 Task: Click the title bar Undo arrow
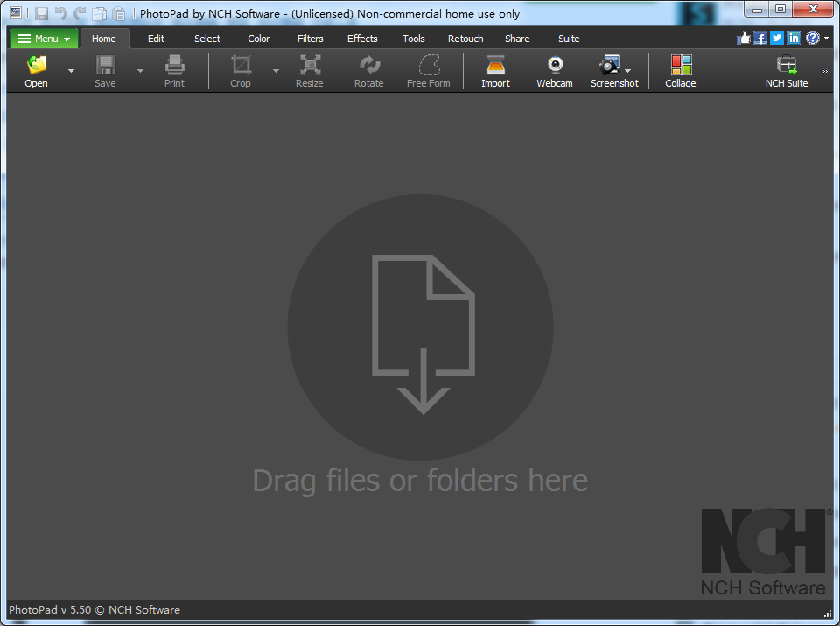click(x=60, y=13)
